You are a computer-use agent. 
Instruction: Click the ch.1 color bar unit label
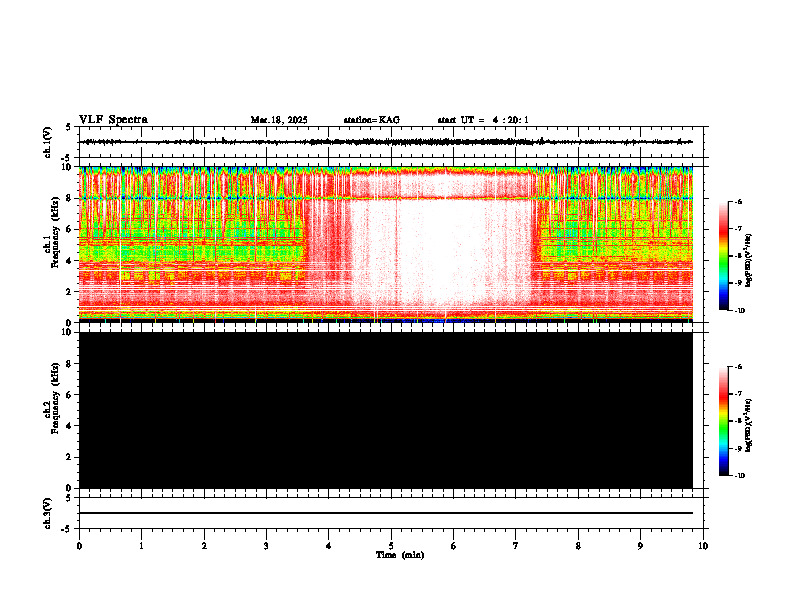pos(749,260)
